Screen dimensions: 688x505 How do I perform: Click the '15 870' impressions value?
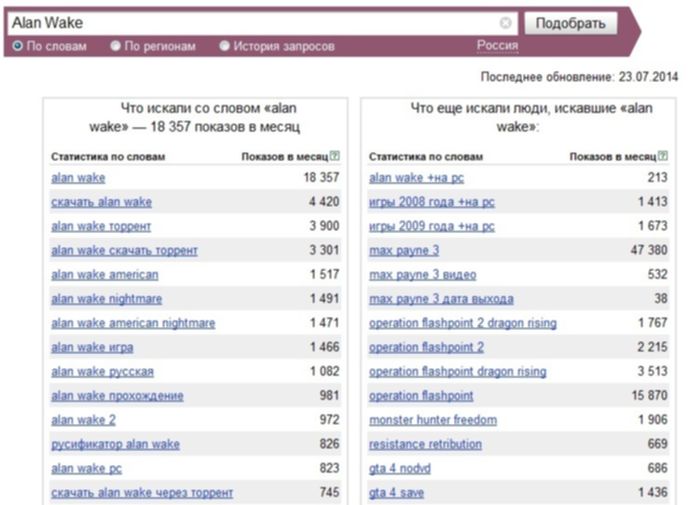point(649,395)
